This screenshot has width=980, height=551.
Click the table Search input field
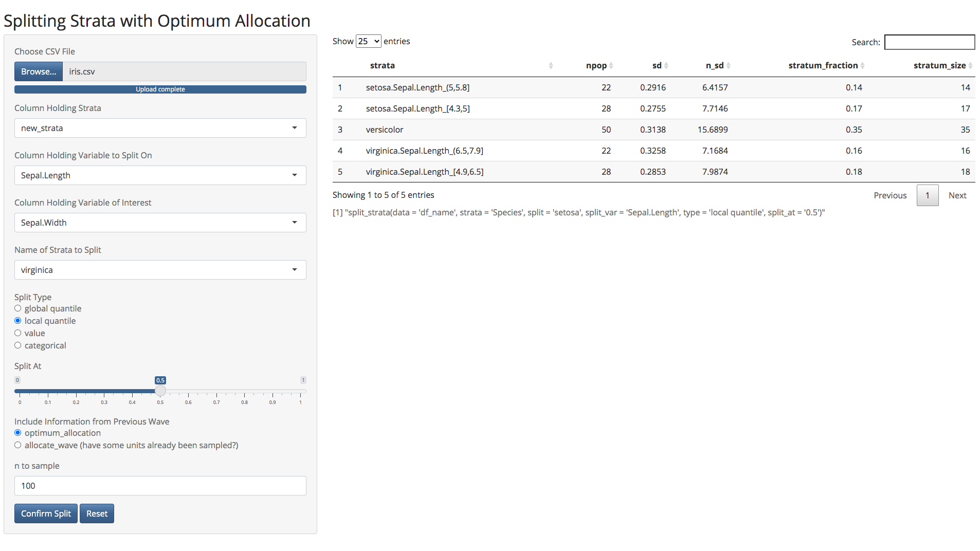point(929,42)
